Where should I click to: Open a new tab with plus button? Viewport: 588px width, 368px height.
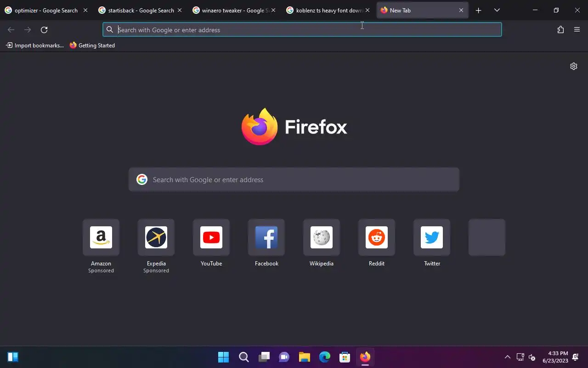(478, 10)
